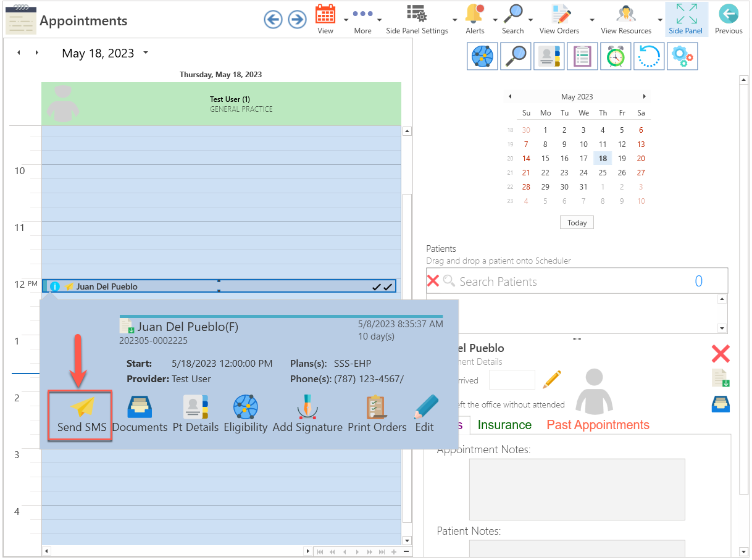Expand the More dropdown arrow

pos(379,20)
